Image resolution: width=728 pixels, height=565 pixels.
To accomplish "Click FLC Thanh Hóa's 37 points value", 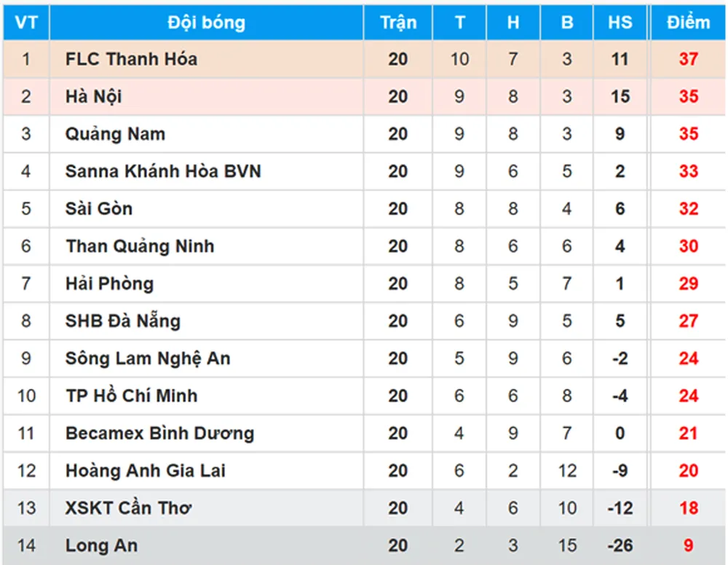I will [688, 59].
